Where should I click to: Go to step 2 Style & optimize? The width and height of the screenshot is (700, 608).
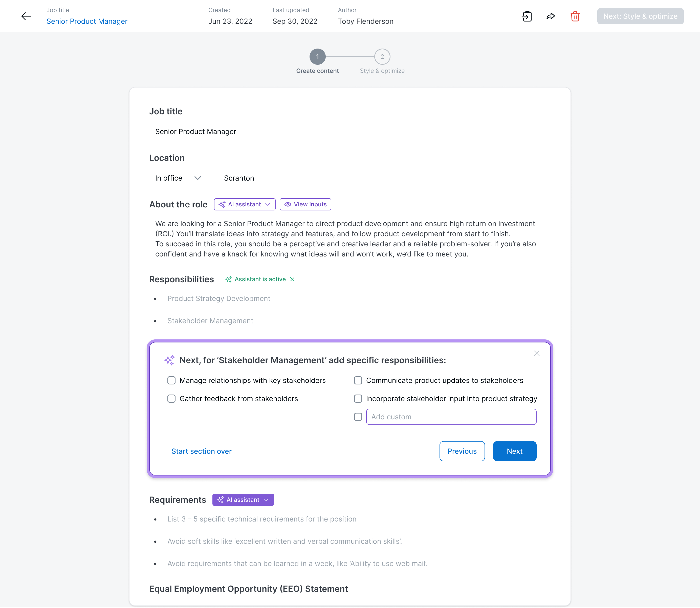pos(382,57)
